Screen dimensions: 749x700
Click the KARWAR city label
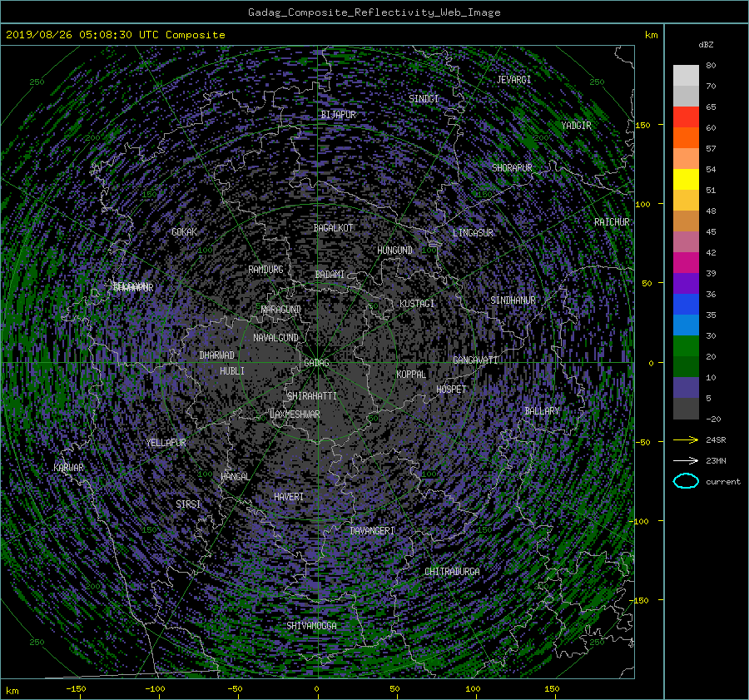(x=68, y=467)
